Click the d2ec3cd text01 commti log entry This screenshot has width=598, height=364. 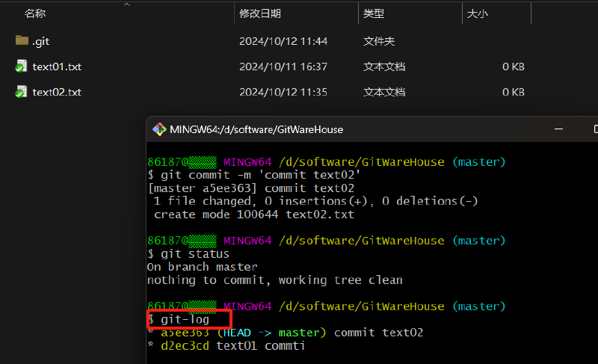(x=226, y=346)
